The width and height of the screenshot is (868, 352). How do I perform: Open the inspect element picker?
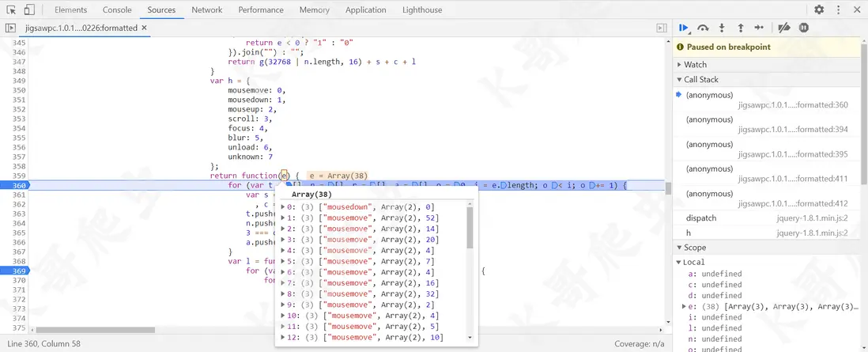pos(10,9)
